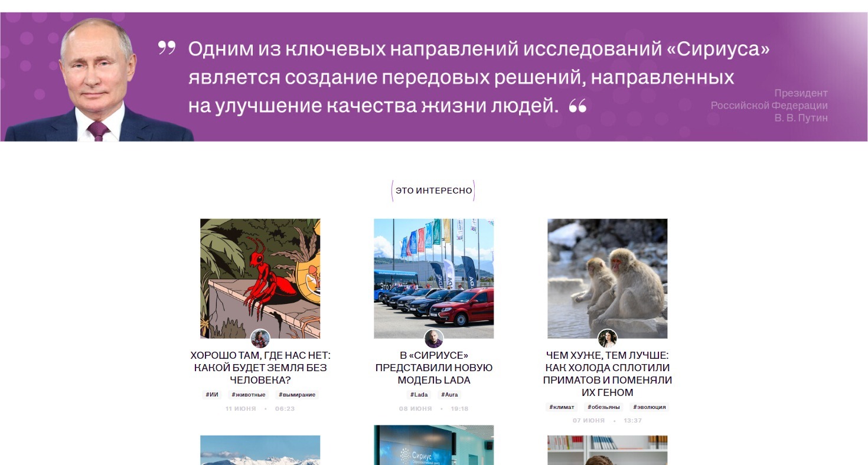
Task: Open the Lada cars photo thumbnail
Action: pyautogui.click(x=433, y=279)
